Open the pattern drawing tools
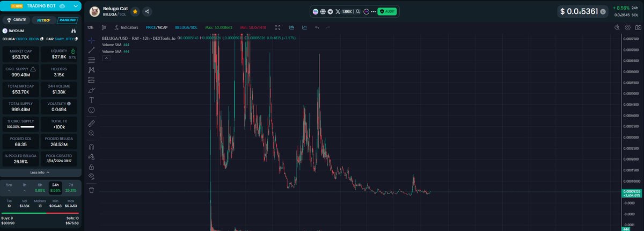644x231 pixels. (x=91, y=70)
